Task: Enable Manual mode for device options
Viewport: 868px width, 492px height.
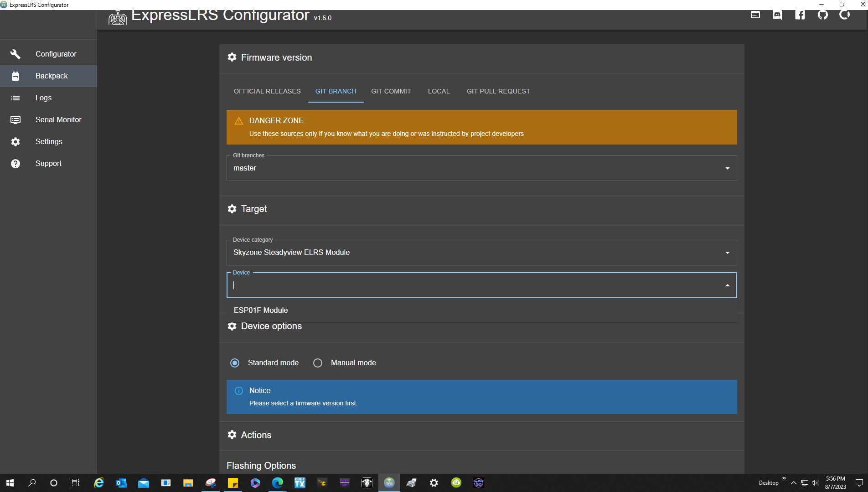Action: tap(318, 363)
